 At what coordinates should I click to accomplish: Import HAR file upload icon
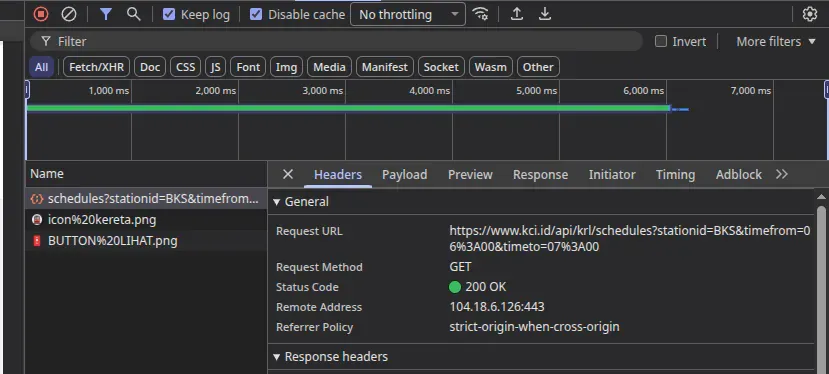[517, 14]
